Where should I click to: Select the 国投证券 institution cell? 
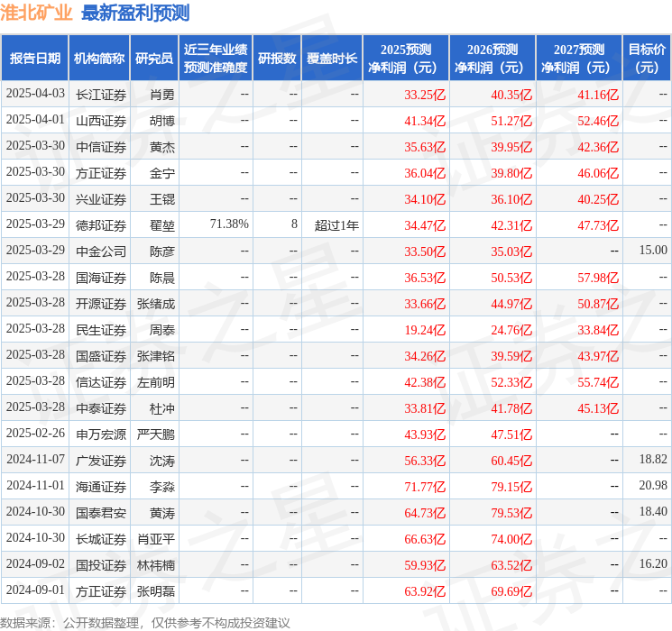coord(101,565)
